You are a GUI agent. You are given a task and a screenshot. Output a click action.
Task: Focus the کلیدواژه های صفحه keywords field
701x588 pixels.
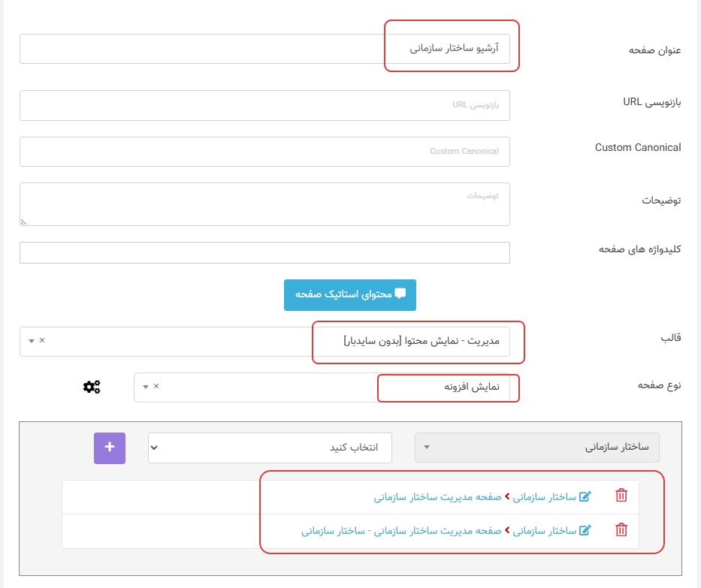coord(264,253)
